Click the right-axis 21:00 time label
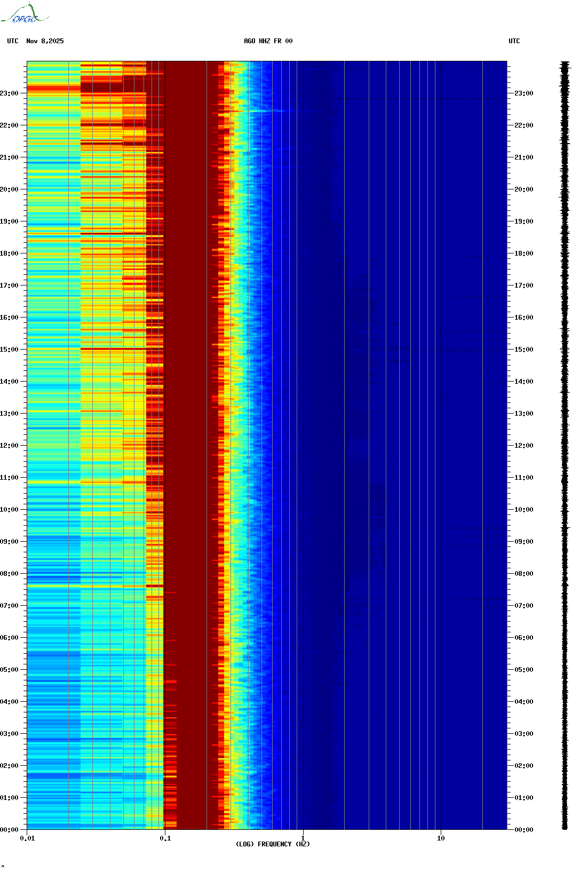Screen dimensions: 588x872 (524, 157)
